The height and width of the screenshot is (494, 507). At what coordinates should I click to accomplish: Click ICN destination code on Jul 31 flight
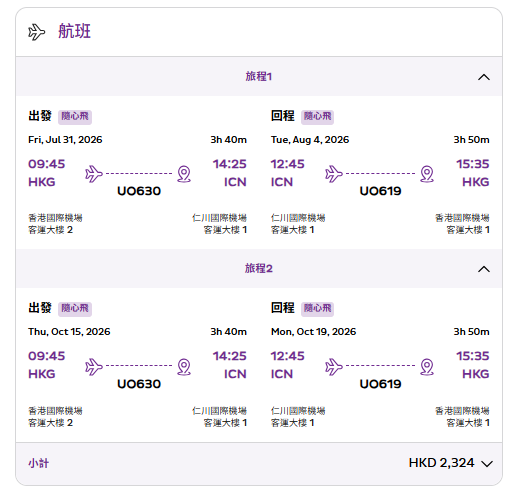click(x=235, y=182)
